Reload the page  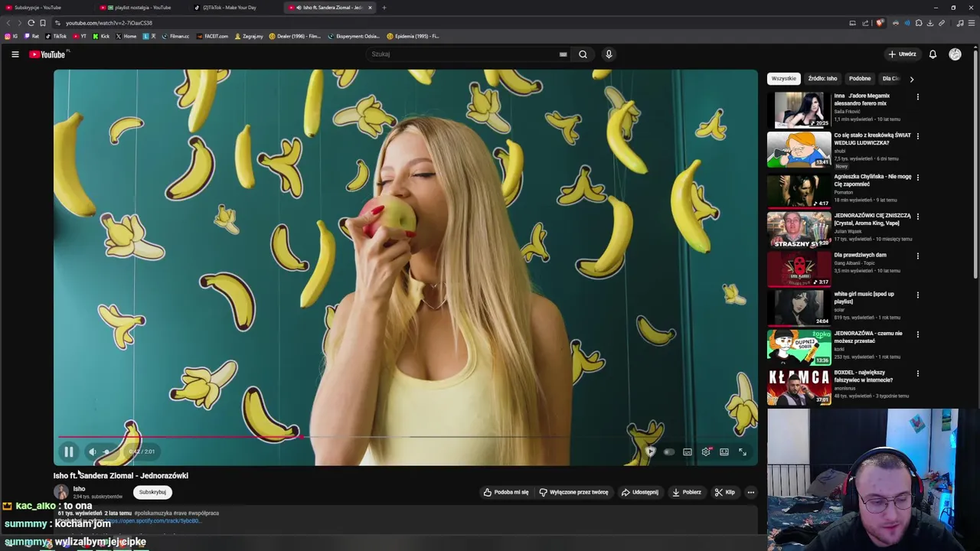pyautogui.click(x=31, y=23)
